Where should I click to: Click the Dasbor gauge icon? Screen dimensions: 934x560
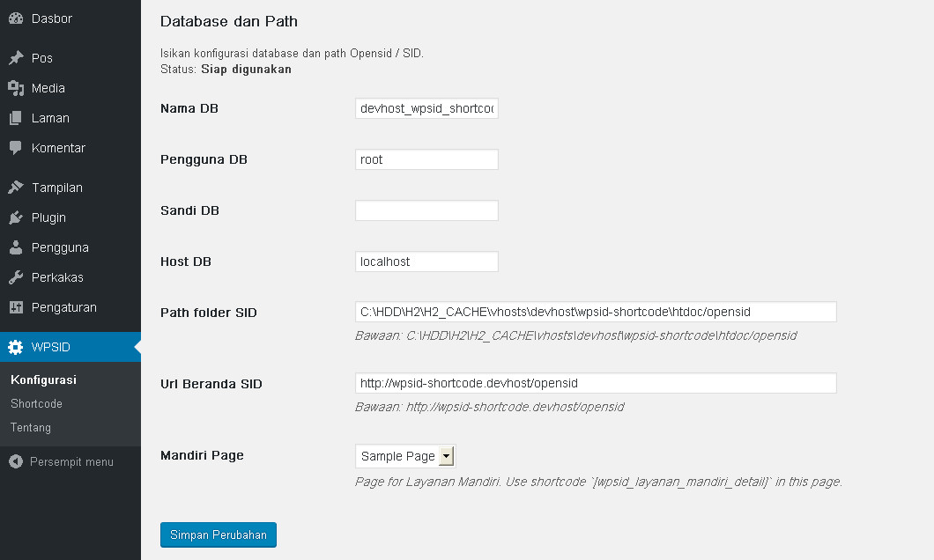click(x=16, y=18)
